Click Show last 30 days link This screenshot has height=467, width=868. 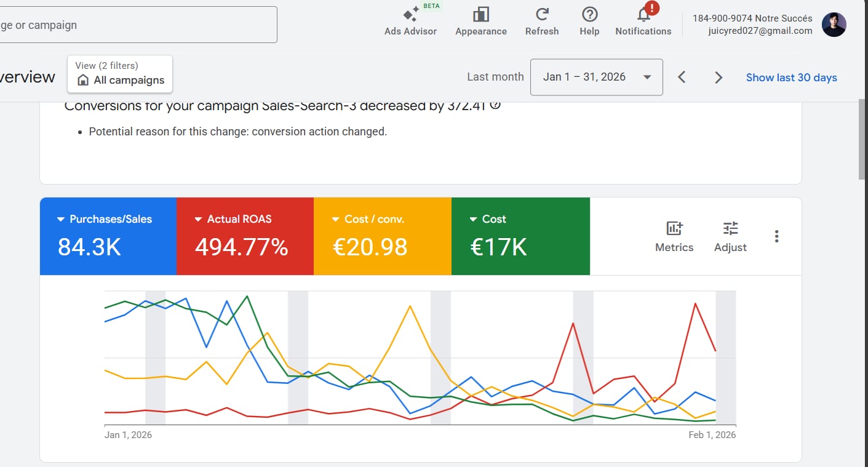(x=791, y=78)
